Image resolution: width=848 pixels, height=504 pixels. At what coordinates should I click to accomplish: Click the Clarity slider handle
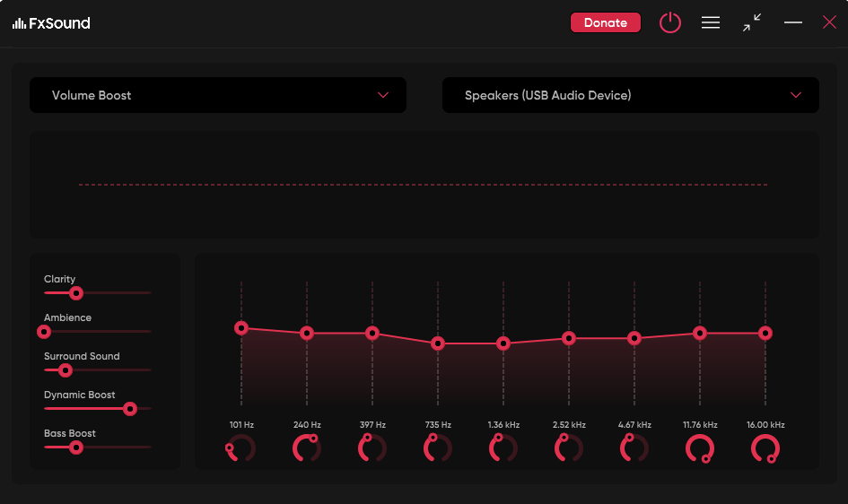click(76, 293)
